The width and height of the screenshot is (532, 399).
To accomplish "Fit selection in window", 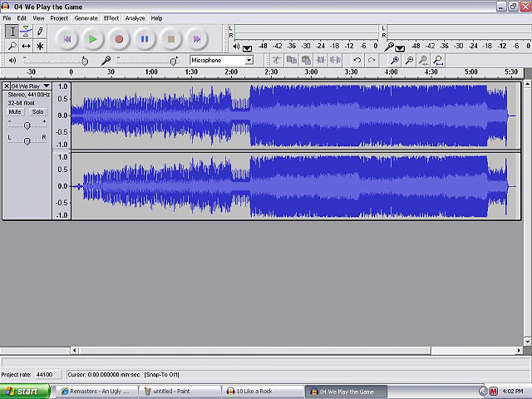I will click(x=423, y=61).
